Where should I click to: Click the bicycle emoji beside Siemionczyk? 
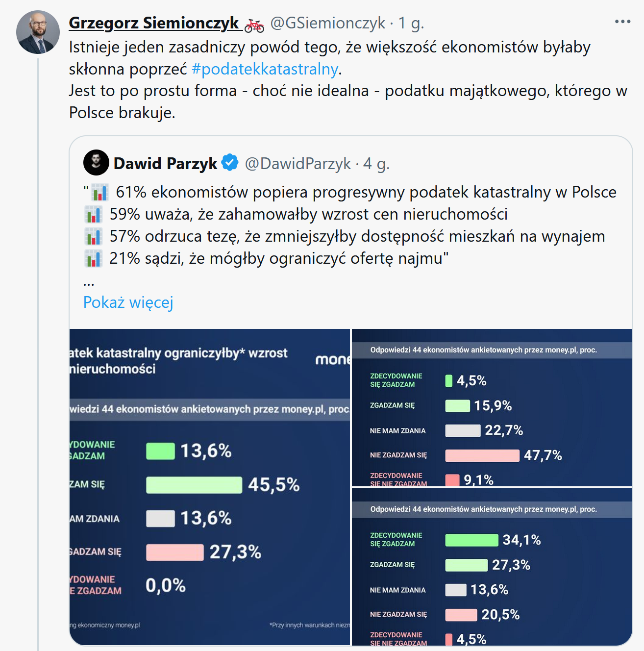pos(254,25)
